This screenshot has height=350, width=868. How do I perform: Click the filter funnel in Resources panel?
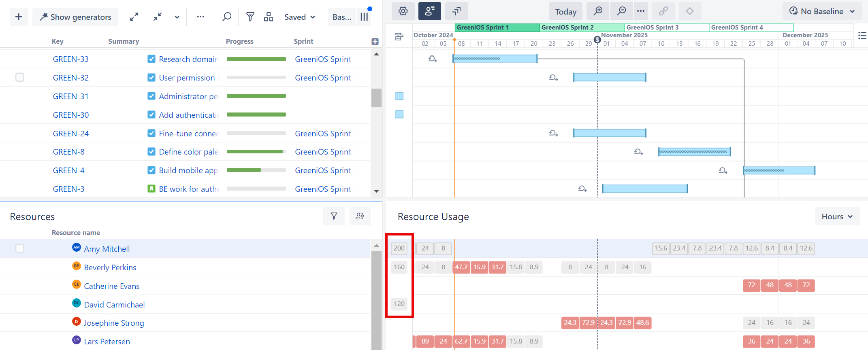click(334, 216)
